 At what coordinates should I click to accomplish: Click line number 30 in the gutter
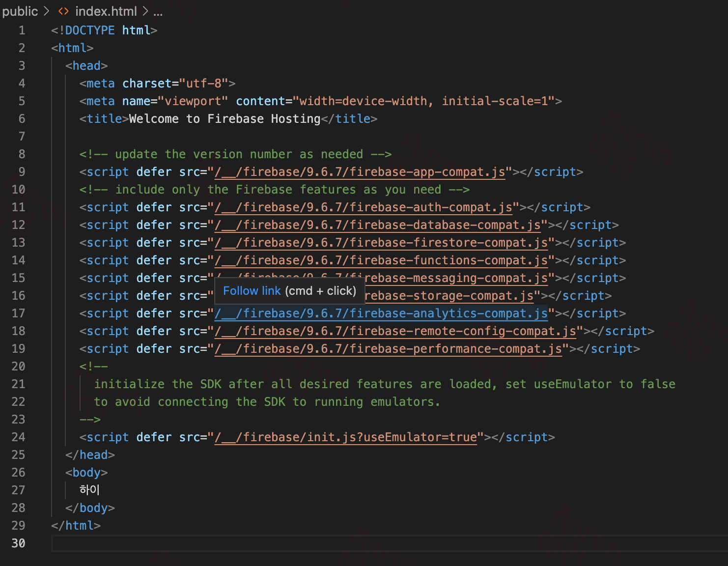click(19, 543)
